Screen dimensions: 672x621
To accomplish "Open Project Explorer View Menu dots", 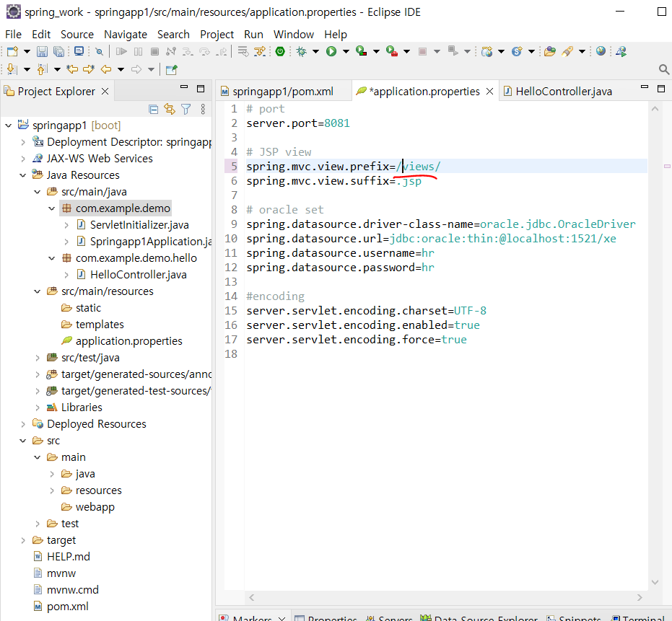I will 203,110.
